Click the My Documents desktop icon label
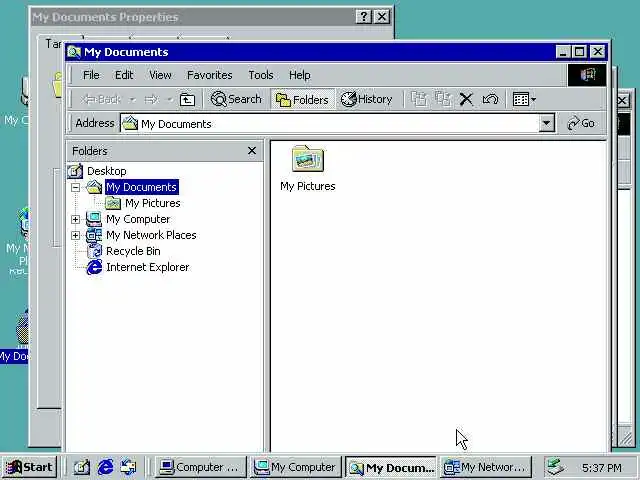The image size is (640, 480). coord(14,356)
